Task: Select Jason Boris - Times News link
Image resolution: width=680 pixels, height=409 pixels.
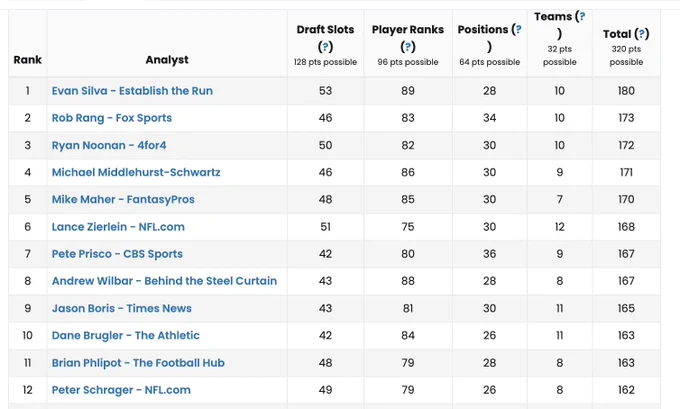Action: (121, 308)
